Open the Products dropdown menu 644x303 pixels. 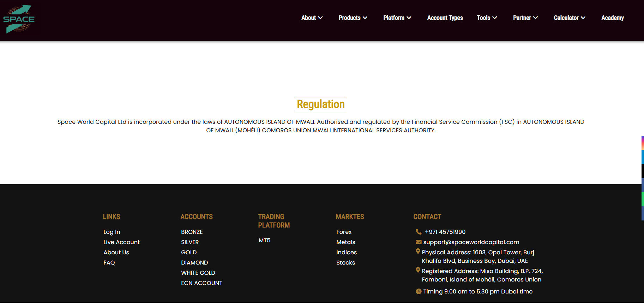tap(353, 18)
